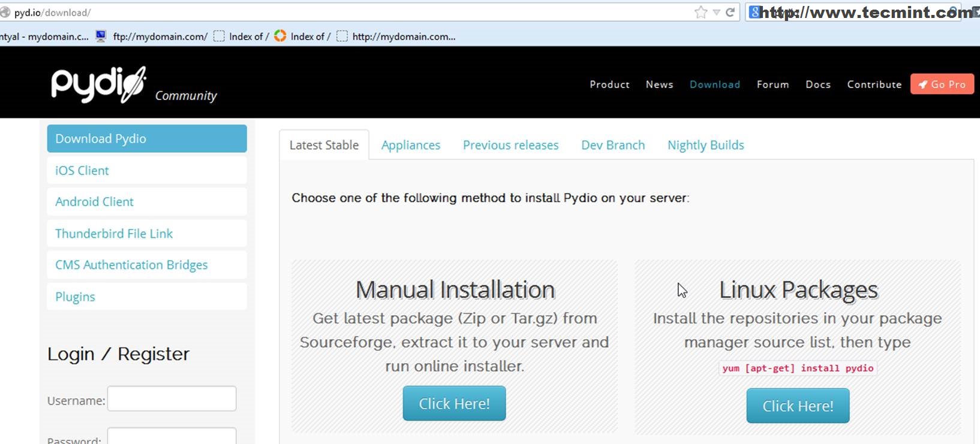The width and height of the screenshot is (980, 444).
Task: View the Nightly Builds tab
Action: tap(705, 145)
